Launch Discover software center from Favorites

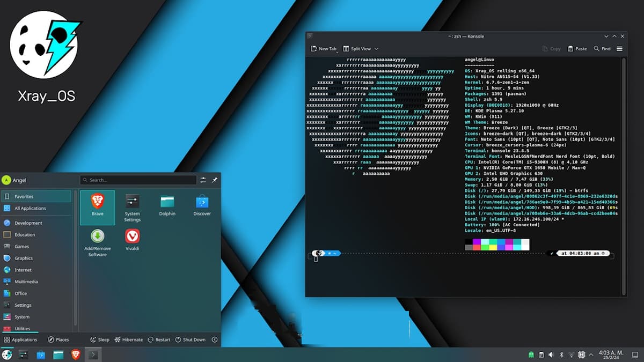(x=202, y=206)
